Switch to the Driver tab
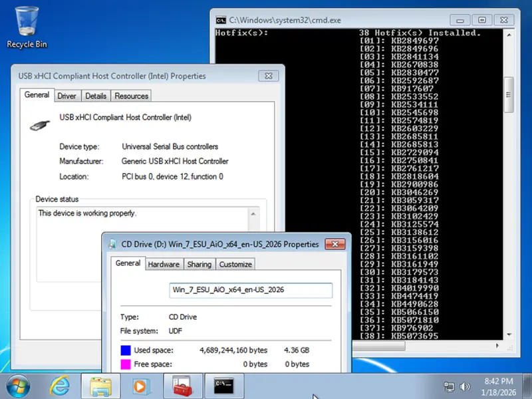Image resolution: width=532 pixels, height=399 pixels. point(66,96)
